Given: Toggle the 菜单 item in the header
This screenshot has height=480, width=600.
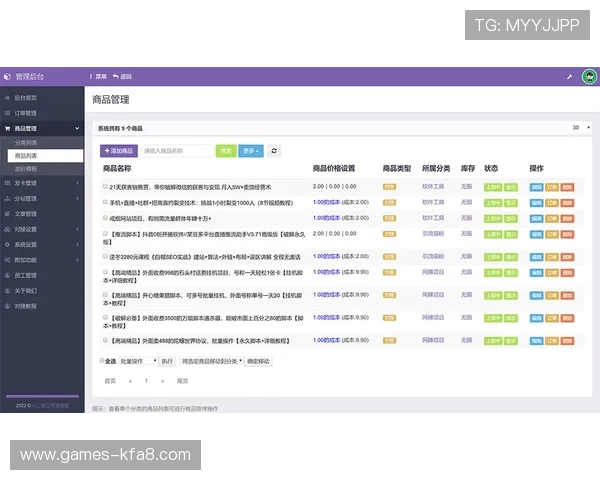Looking at the screenshot, I should pyautogui.click(x=99, y=77).
